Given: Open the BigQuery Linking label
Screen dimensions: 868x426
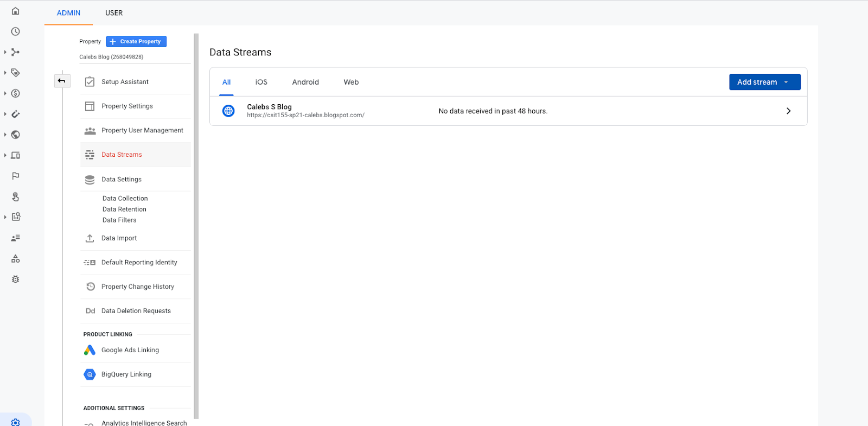Looking at the screenshot, I should (126, 374).
